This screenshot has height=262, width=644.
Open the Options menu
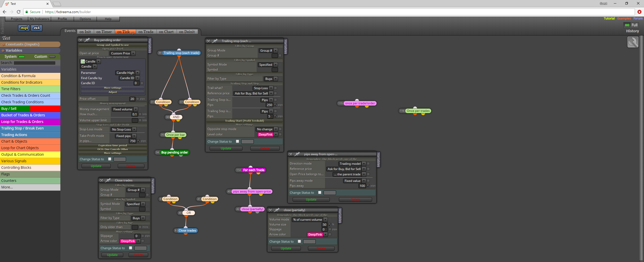click(x=85, y=19)
